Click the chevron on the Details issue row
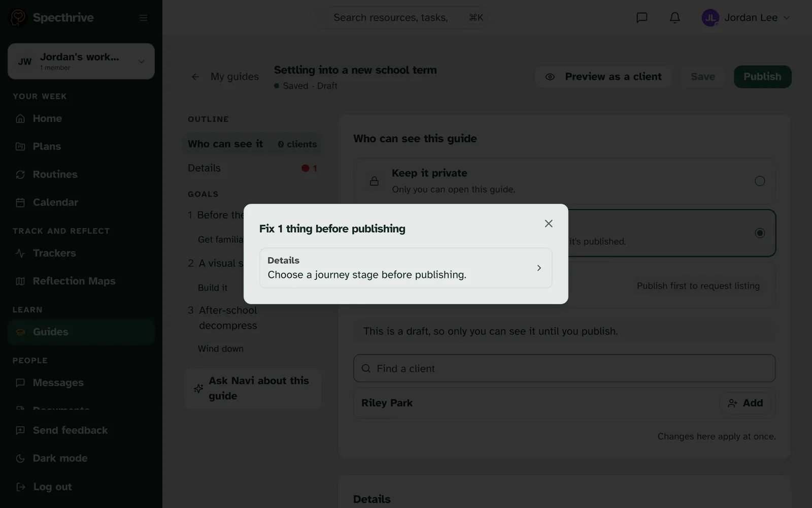Viewport: 812px width, 508px height. click(x=539, y=268)
